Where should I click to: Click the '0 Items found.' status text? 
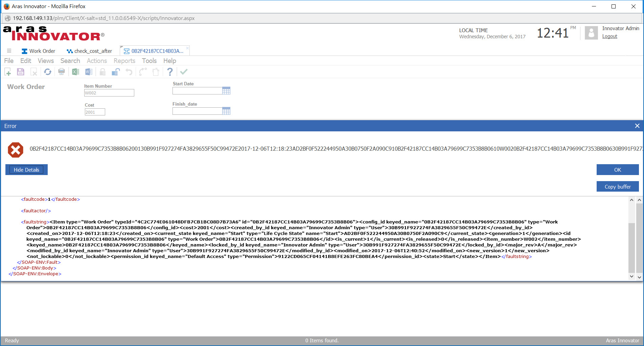pos(322,341)
